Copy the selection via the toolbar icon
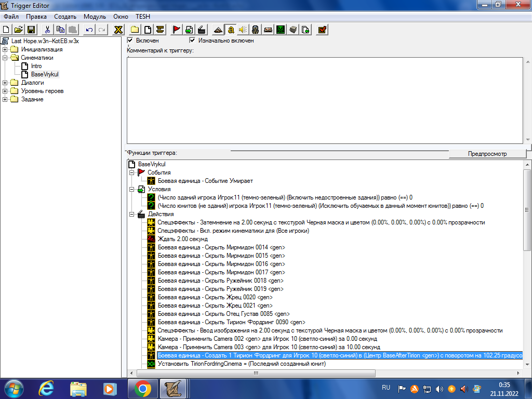The width and height of the screenshot is (532, 399). 60,30
